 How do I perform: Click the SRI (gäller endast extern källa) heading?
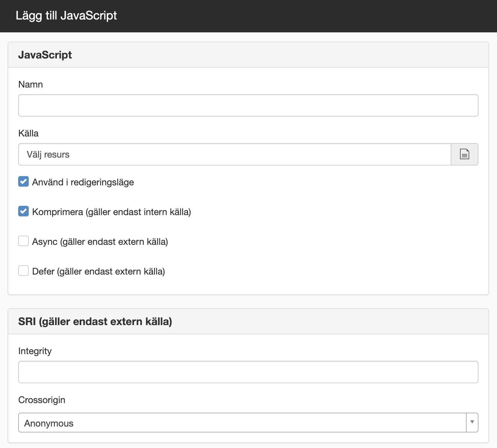tap(95, 321)
